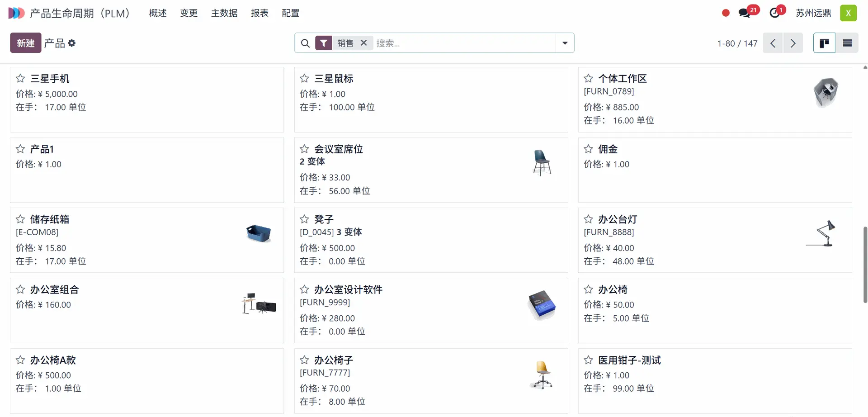Open the 报表 menu

coord(259,13)
